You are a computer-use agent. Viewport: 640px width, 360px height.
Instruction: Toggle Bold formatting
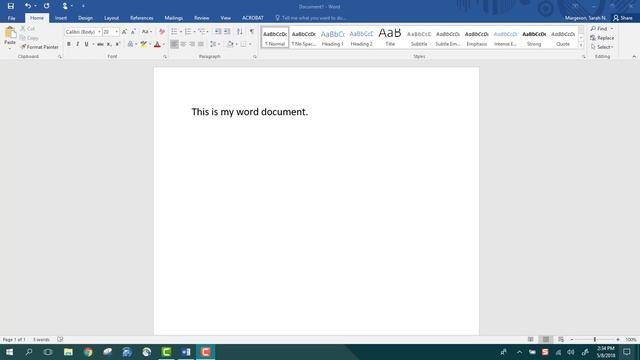pyautogui.click(x=69, y=44)
